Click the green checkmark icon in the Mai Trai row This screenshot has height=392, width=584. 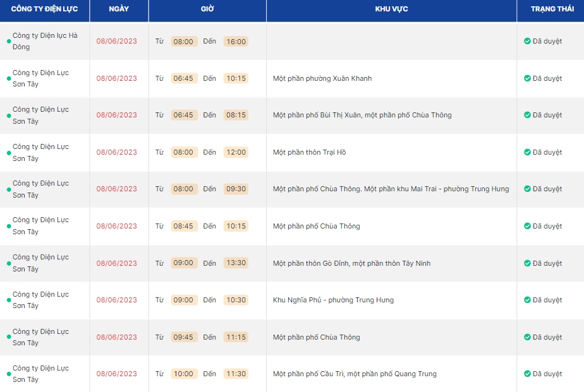click(527, 189)
